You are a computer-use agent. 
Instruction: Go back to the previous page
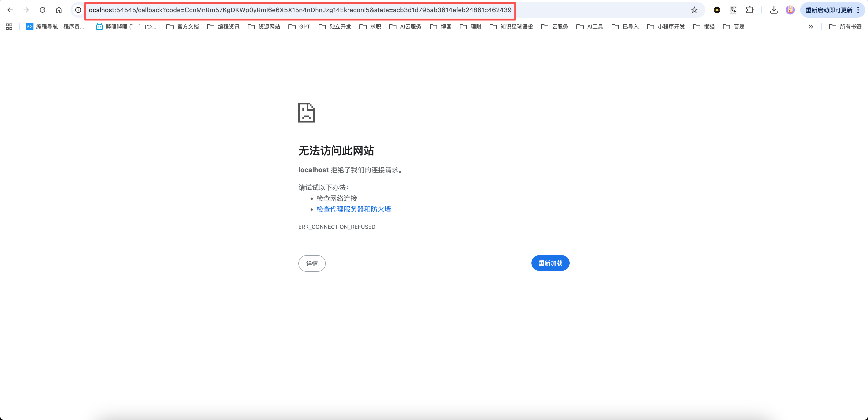point(10,10)
